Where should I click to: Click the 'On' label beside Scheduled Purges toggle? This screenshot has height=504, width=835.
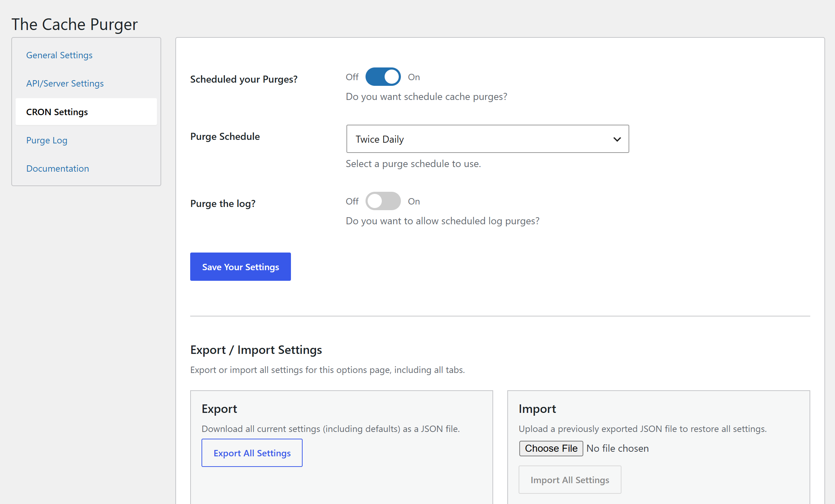point(414,77)
